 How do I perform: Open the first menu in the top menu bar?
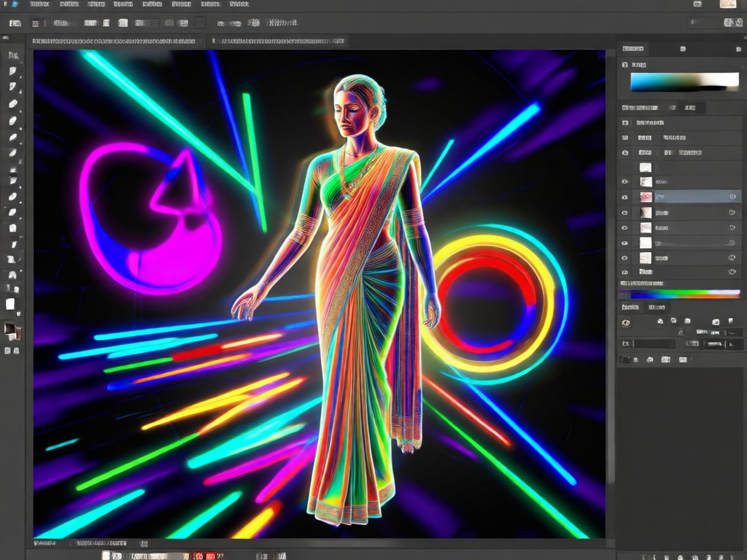click(x=39, y=4)
